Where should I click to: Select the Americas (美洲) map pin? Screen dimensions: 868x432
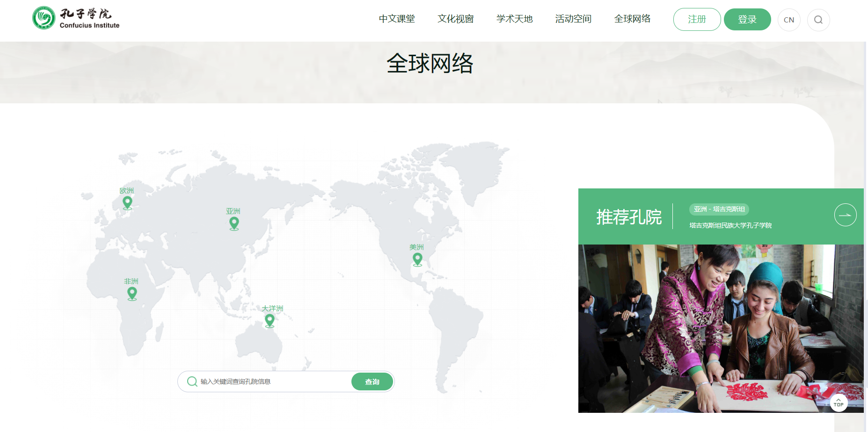click(417, 259)
